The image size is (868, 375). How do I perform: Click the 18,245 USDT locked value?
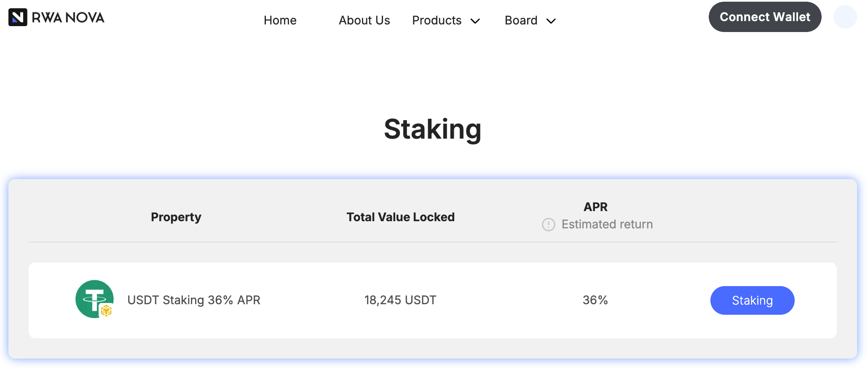[400, 300]
